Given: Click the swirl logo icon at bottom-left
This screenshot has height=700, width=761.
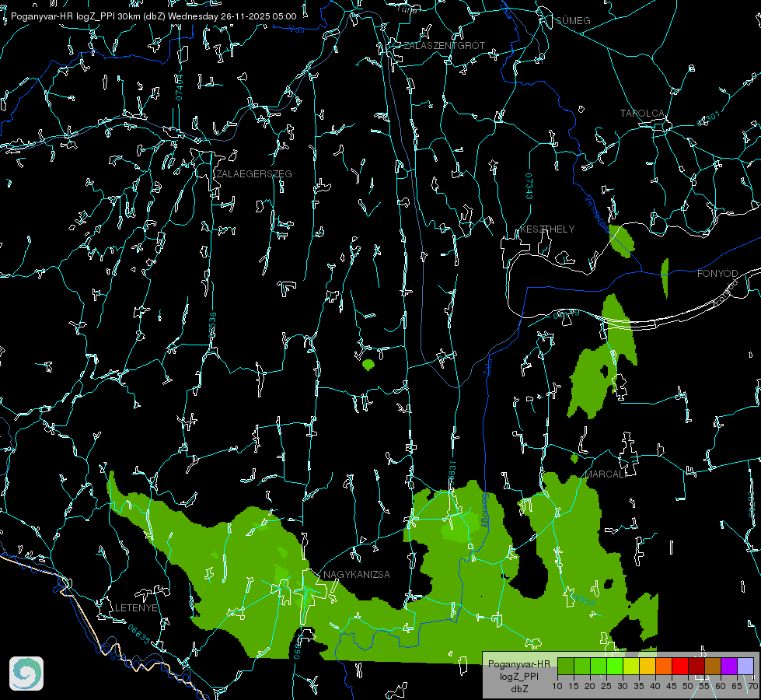Looking at the screenshot, I should coord(26,674).
